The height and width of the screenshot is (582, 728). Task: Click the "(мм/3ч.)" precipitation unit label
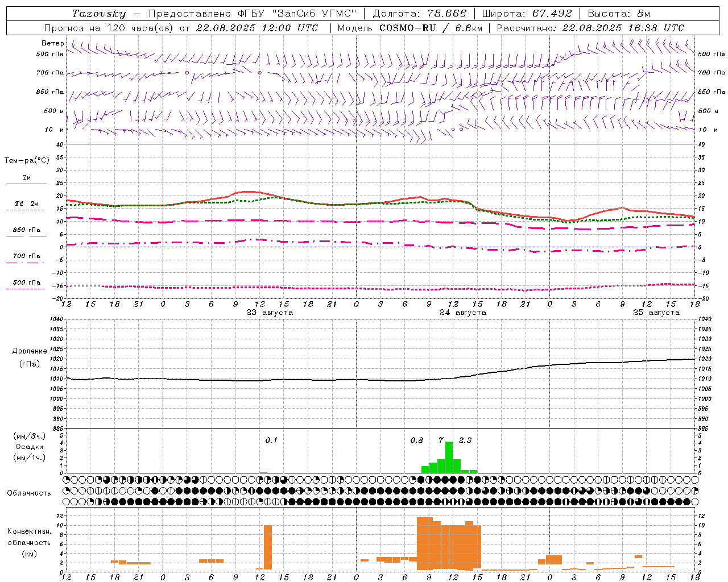coord(30,436)
